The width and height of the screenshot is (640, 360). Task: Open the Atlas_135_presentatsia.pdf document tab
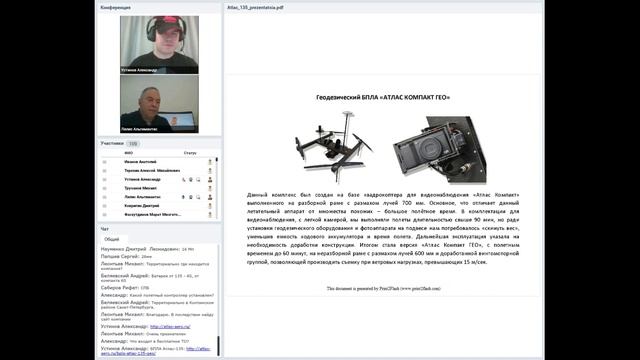(x=256, y=7)
